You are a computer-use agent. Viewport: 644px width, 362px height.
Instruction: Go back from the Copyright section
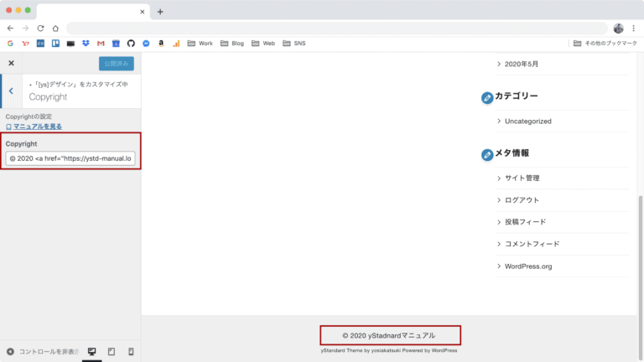tap(11, 90)
